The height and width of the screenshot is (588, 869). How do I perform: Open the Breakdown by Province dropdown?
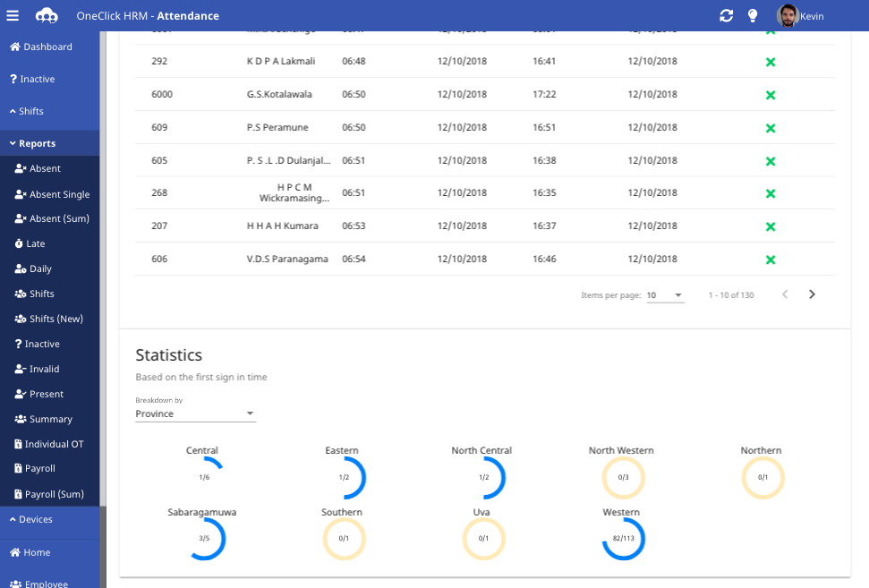(195, 413)
